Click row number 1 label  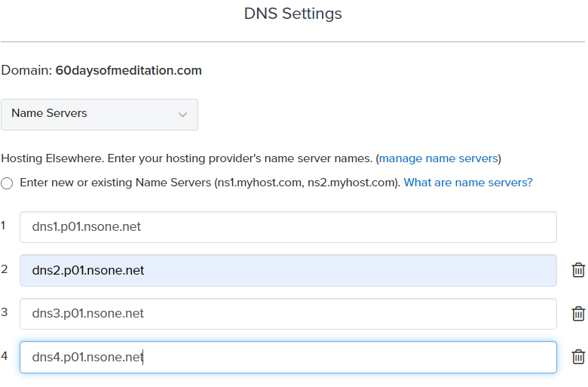3,226
